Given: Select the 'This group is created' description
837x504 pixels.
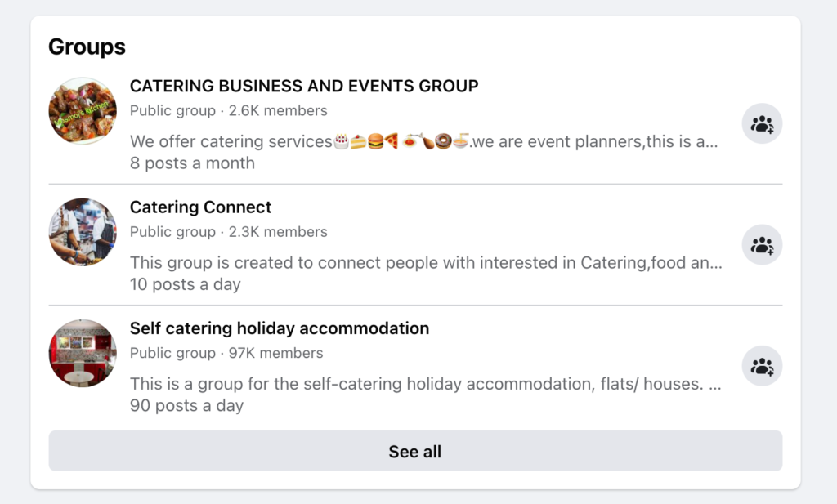Looking at the screenshot, I should (x=425, y=263).
